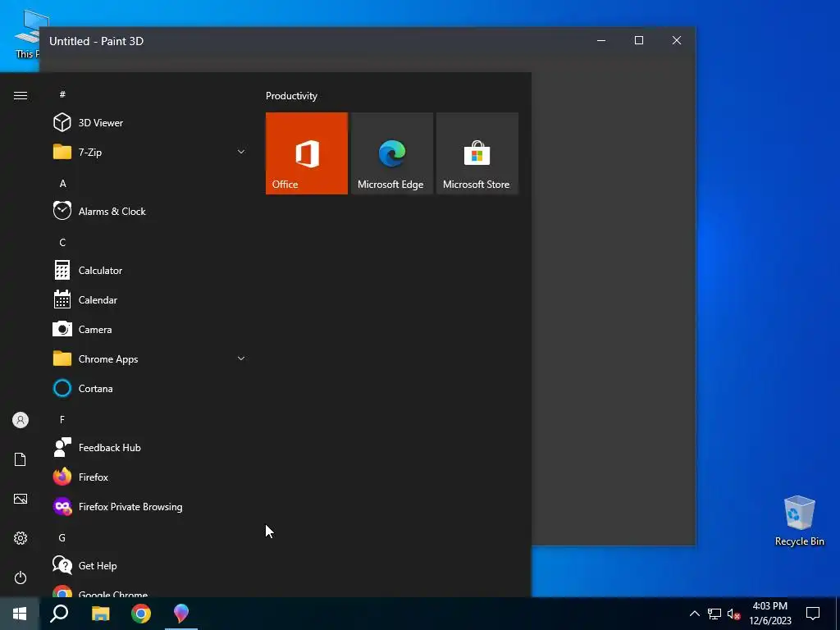The height and width of the screenshot is (630, 840).
Task: Click the letter C section header
Action: point(62,243)
